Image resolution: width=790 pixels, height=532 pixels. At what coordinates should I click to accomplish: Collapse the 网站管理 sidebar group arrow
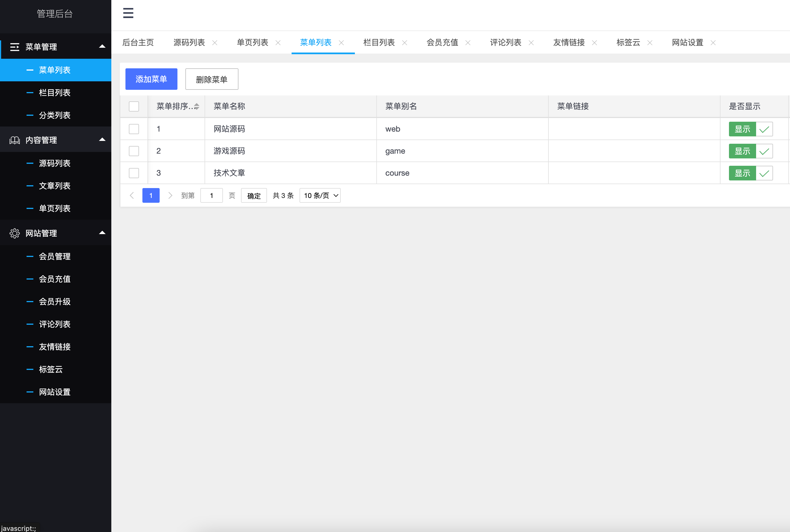click(x=102, y=233)
